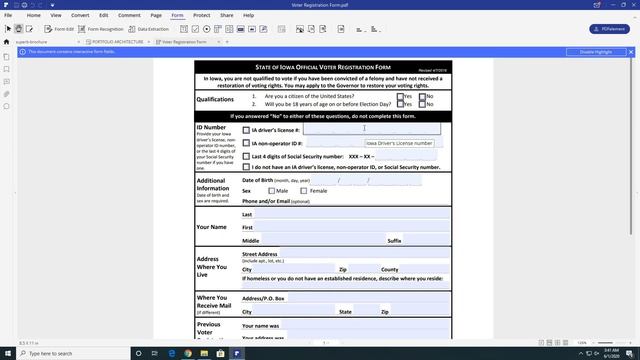The width and height of the screenshot is (640, 360).
Task: Click the Last name input field
Action: 352,213
